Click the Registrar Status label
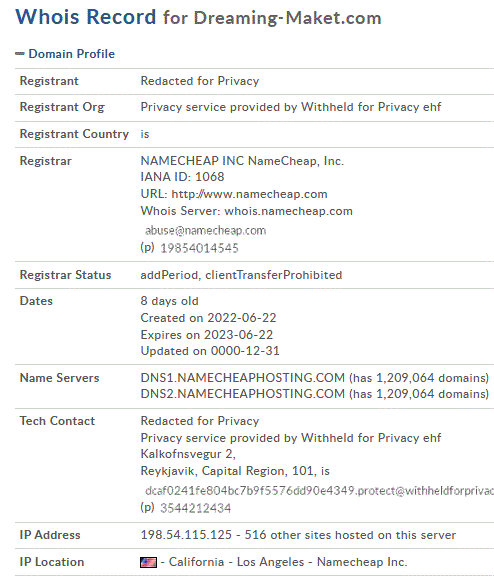The height and width of the screenshot is (578, 494). 65,275
